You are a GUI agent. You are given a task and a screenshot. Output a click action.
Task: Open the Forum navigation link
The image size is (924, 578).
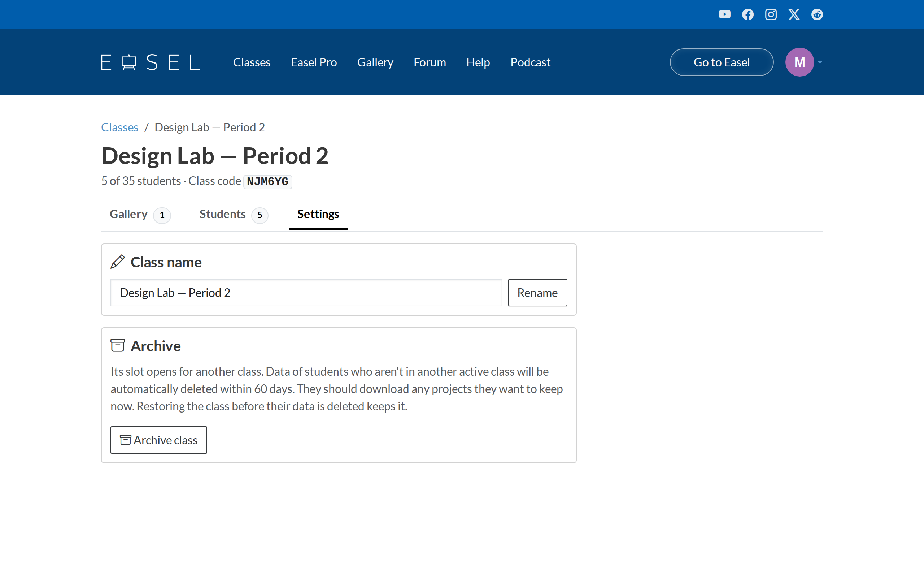pos(430,62)
